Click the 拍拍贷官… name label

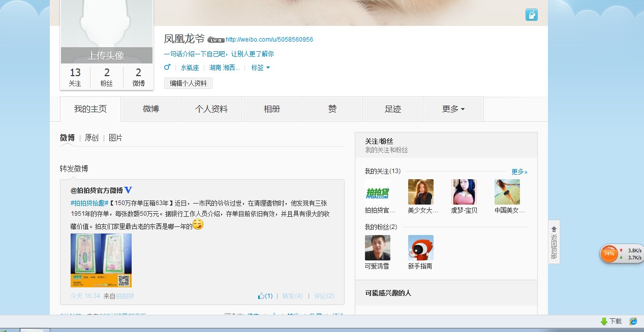(380, 210)
